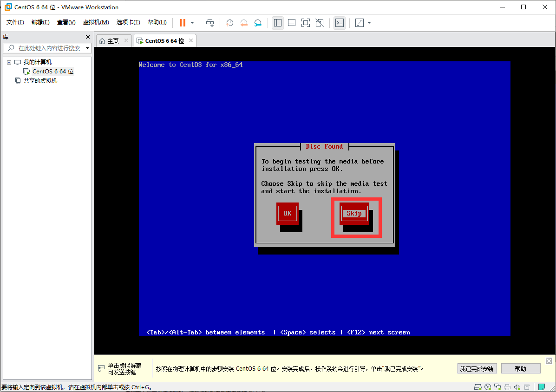Click the stretch guest display icon
The width and height of the screenshot is (556, 392).
(359, 23)
